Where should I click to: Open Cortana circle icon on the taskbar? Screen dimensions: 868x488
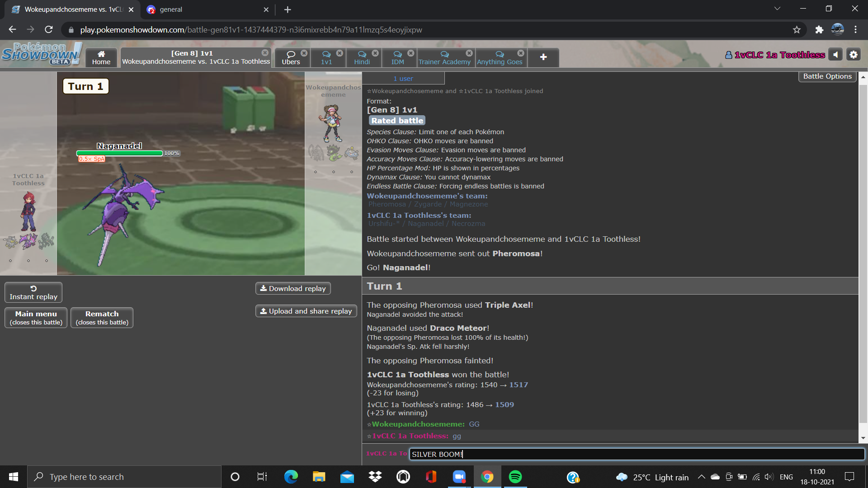235,477
